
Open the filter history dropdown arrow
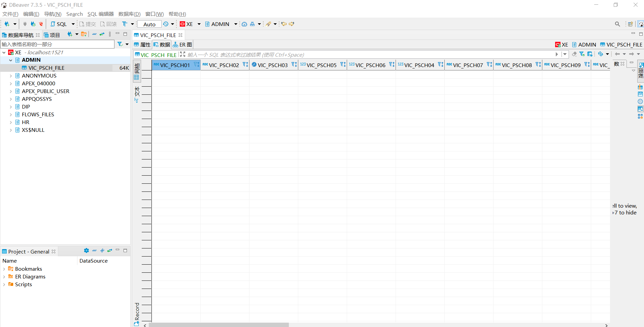[565, 54]
